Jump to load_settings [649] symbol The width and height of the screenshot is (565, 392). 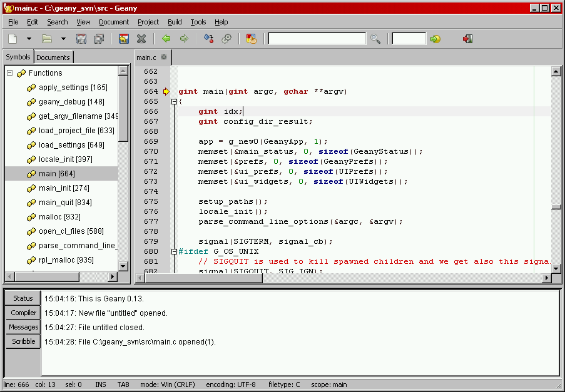coord(72,145)
